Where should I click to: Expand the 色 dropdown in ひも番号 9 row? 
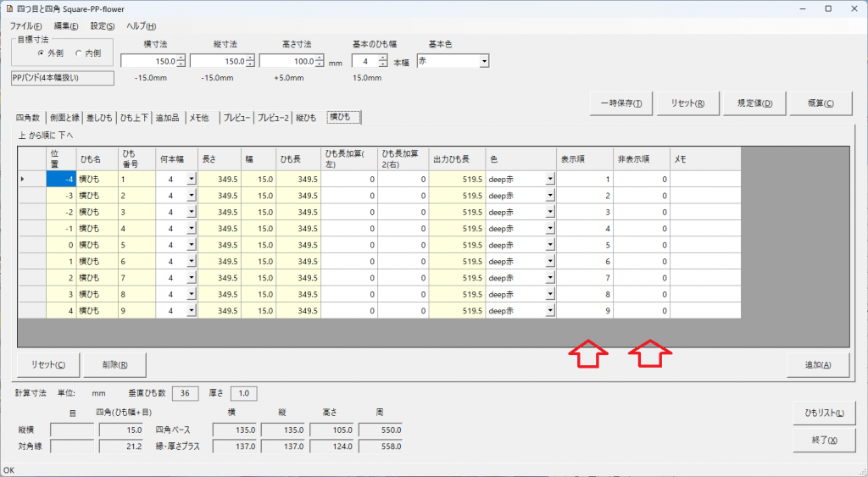pyautogui.click(x=550, y=311)
